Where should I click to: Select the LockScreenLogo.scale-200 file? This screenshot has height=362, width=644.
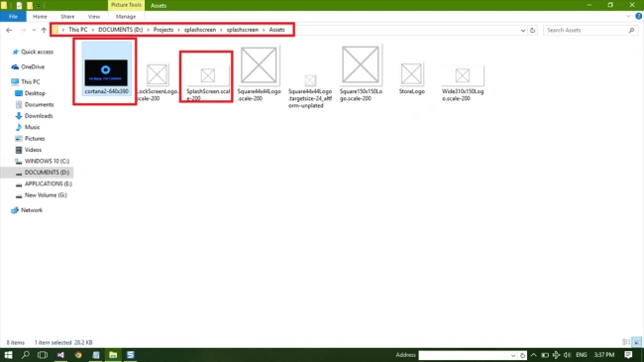(158, 82)
